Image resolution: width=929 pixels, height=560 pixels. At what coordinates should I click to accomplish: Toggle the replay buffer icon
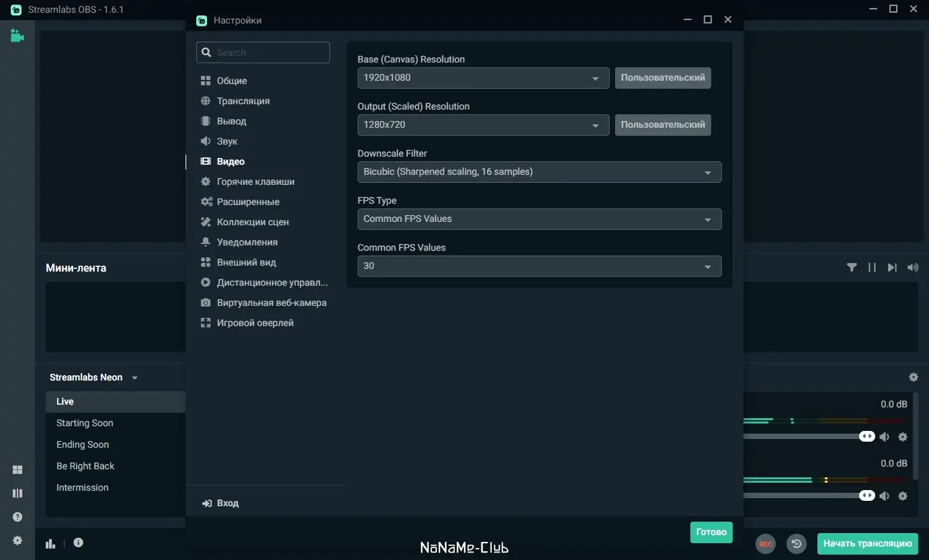click(x=797, y=544)
